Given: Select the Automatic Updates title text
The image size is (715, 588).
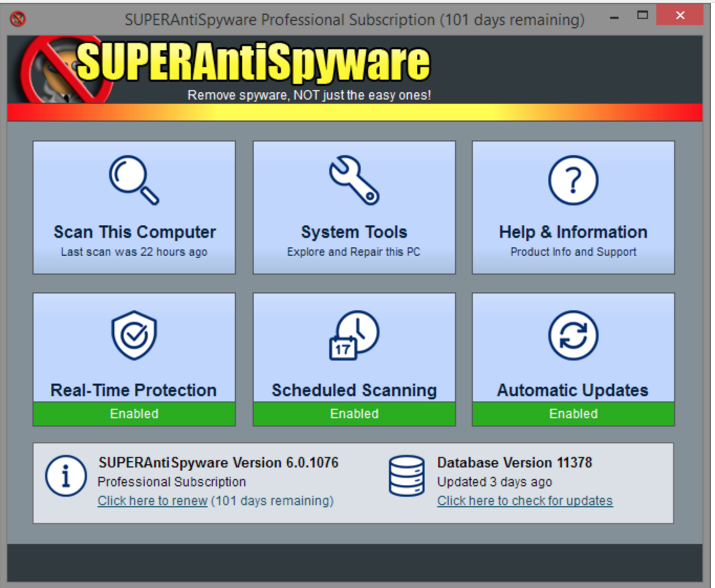Looking at the screenshot, I should (x=573, y=390).
